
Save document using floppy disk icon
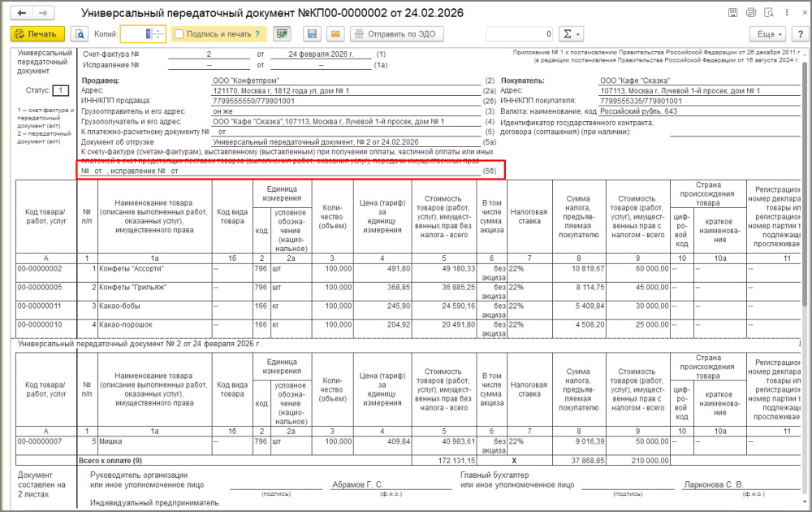point(311,34)
